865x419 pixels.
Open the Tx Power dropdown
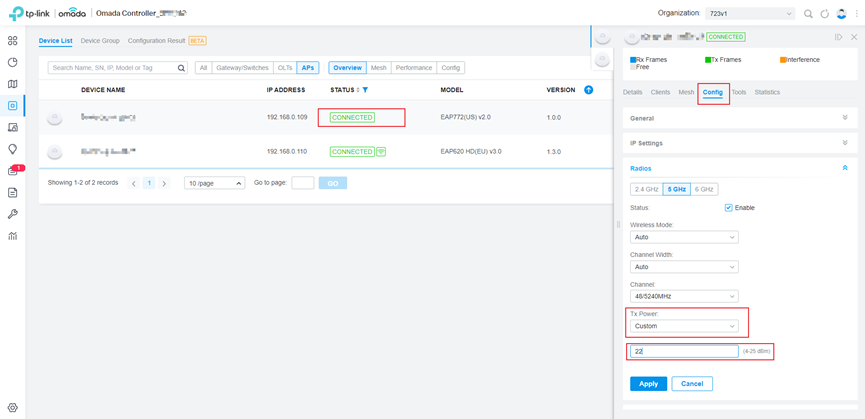point(684,326)
